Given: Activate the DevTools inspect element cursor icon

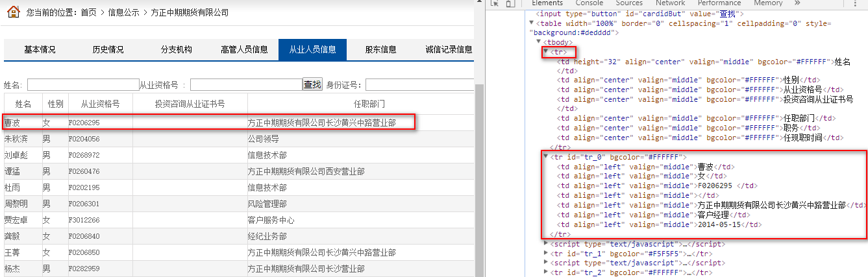Looking at the screenshot, I should pos(494,3).
